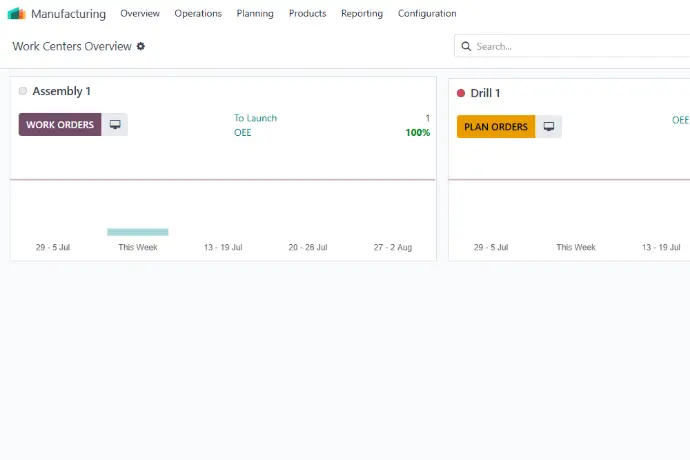Open the OEE link on the Drill 1 card
Image resolution: width=690 pixels, height=460 pixels.
coord(680,120)
